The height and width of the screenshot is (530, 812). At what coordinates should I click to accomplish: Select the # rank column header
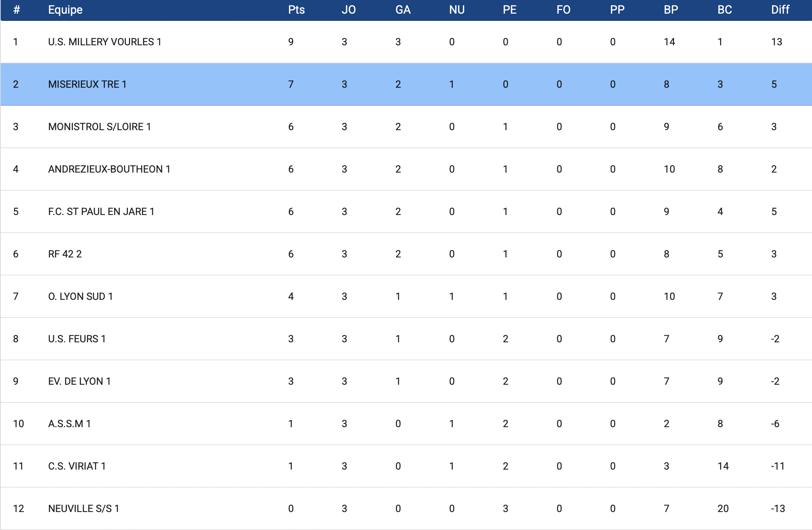pos(17,10)
